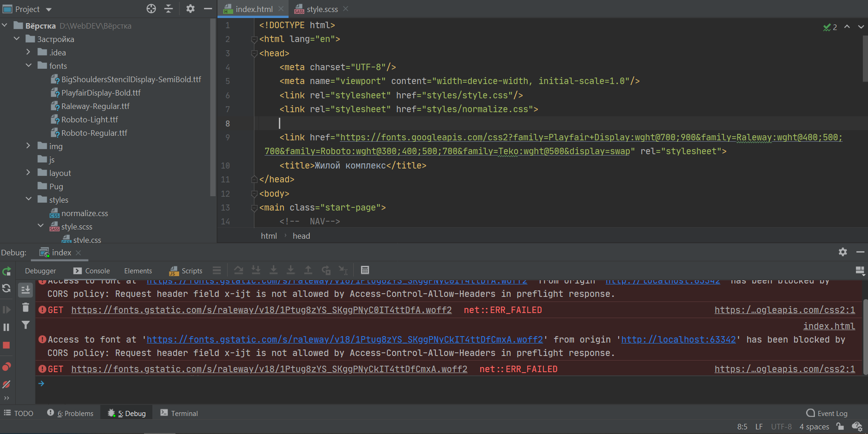Close the style.scss tab
Viewport: 868px width, 434px height.
346,9
